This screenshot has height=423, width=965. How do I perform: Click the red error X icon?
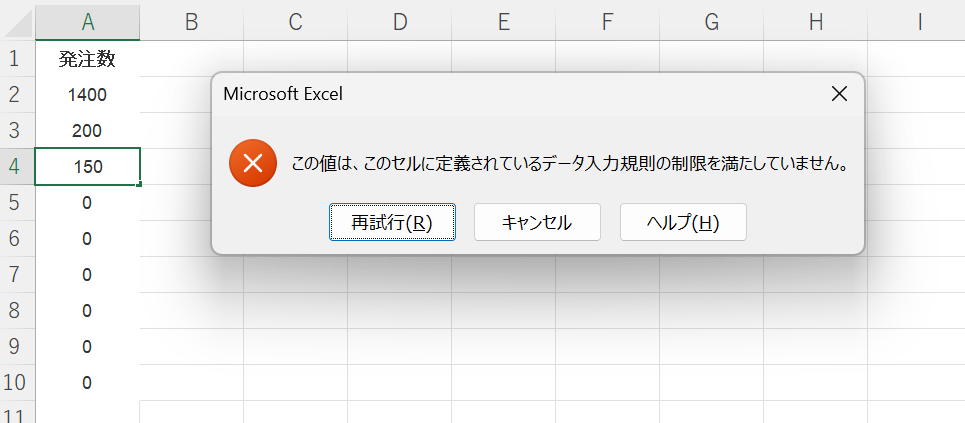253,163
